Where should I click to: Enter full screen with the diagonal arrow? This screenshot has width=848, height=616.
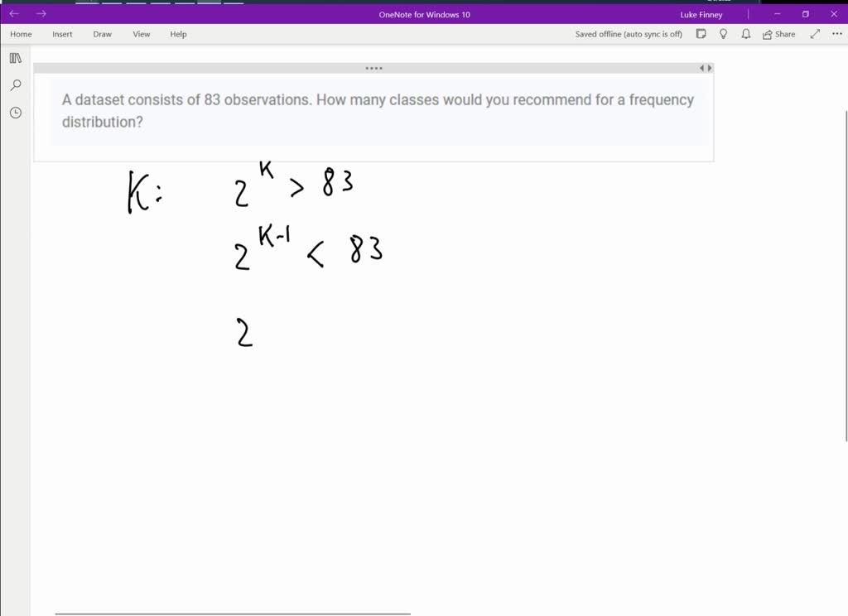click(815, 34)
